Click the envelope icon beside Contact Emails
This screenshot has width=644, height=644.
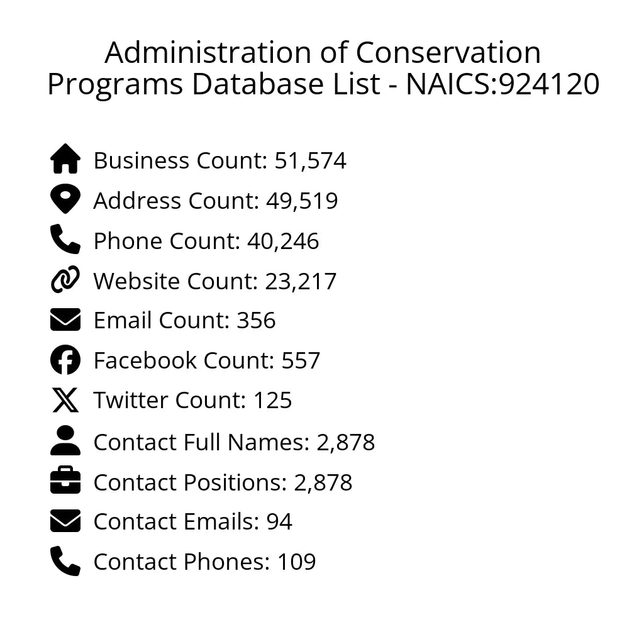point(65,521)
